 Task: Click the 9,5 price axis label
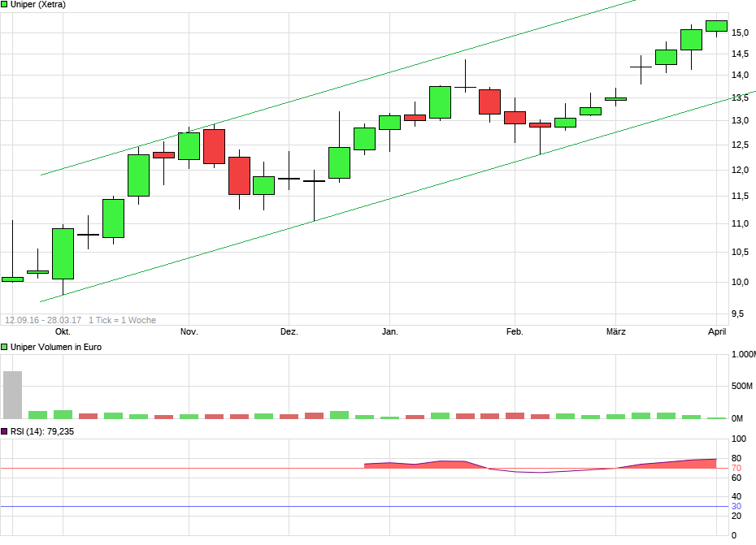[x=737, y=314]
